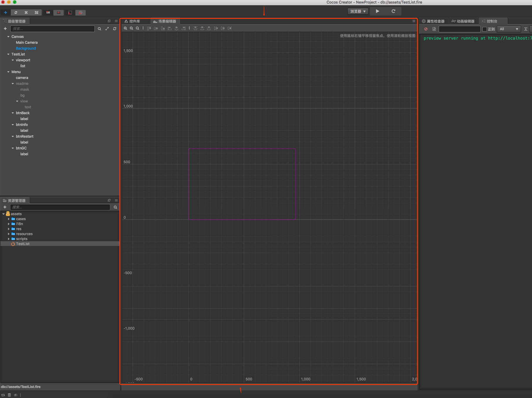Distribute nodes by vertical centers
The width and height of the screenshot is (532, 398).
coord(202,28)
